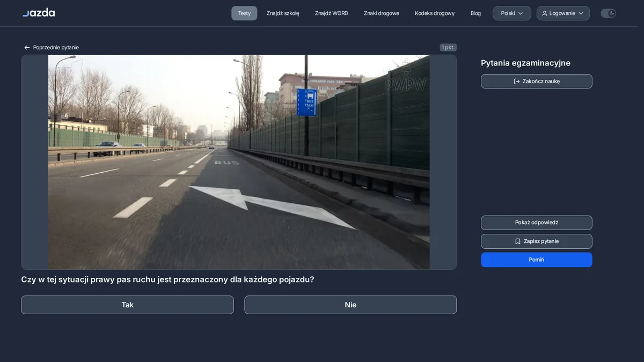
Task: Go to Znajdź szkołę
Action: click(x=283, y=13)
